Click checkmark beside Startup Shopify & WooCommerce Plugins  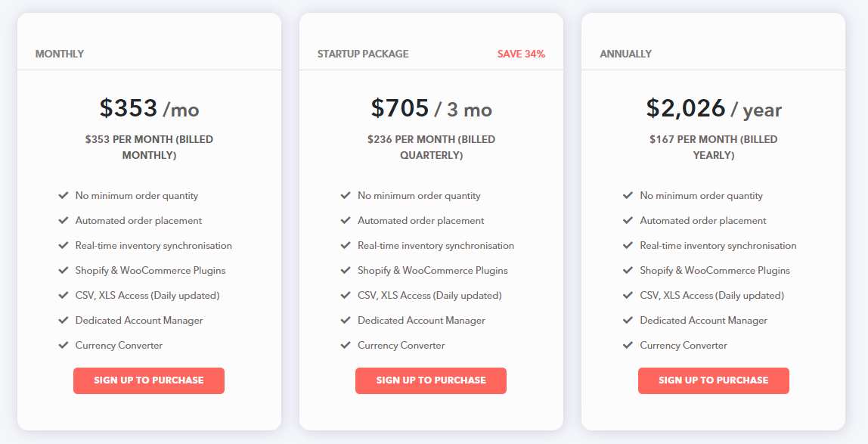346,270
